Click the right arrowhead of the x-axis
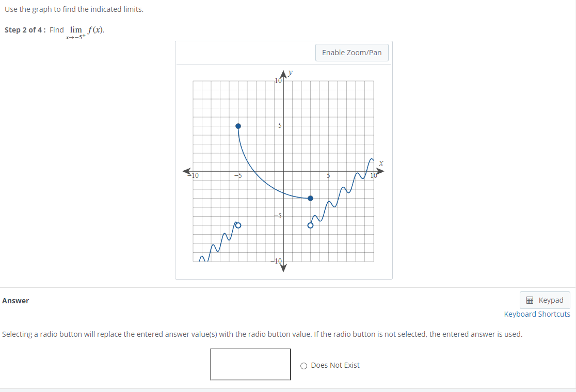576x392 pixels. click(x=379, y=170)
